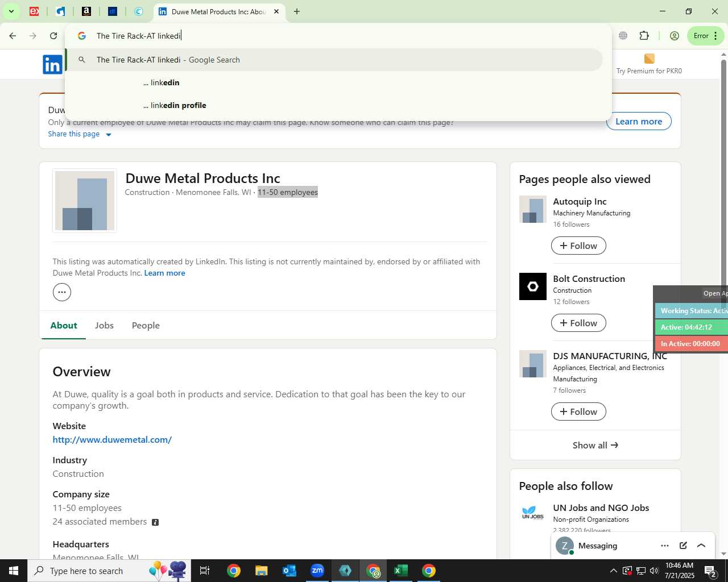Open the notifications center icon

[711, 571]
